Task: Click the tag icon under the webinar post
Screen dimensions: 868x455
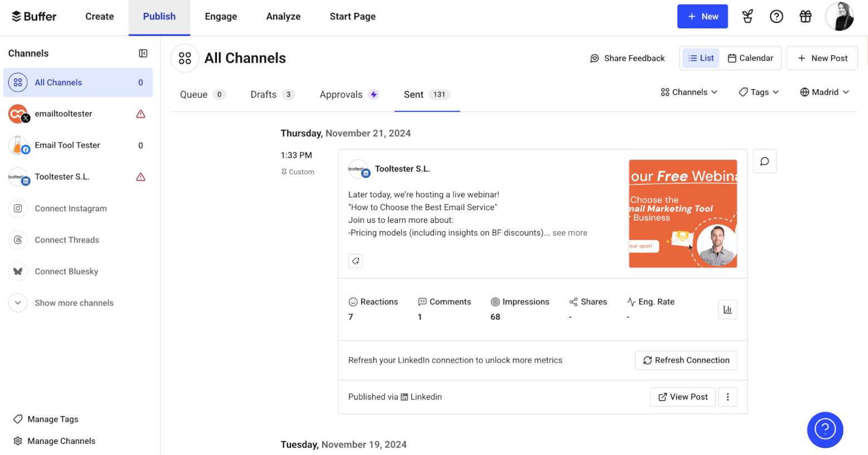Action: 356,261
